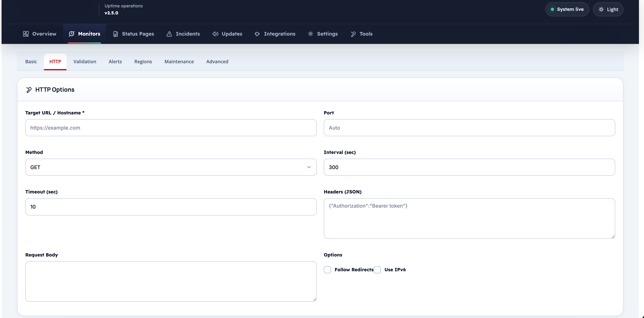Select the Regions tab
Image resolution: width=644 pixels, height=318 pixels.
click(143, 61)
